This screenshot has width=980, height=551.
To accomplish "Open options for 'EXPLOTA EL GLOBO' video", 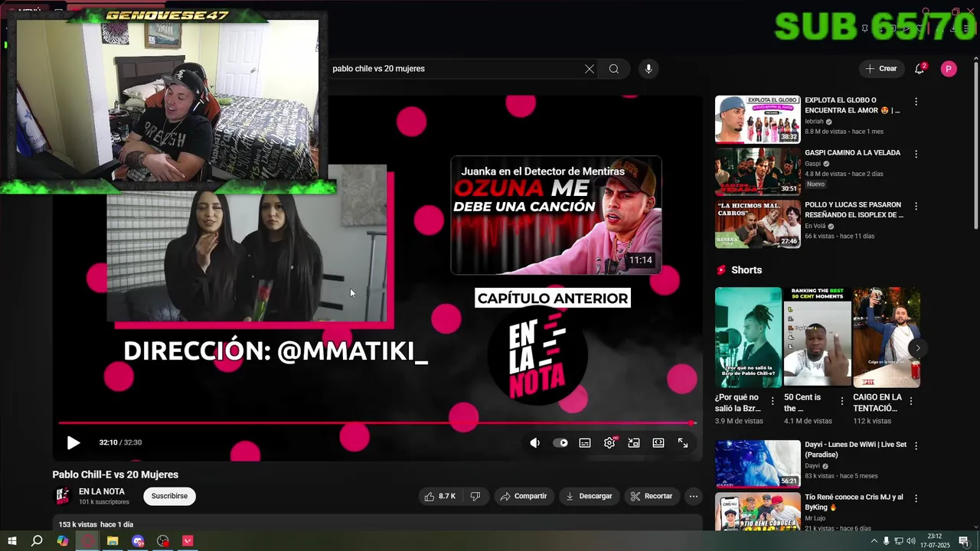I will coord(916,102).
